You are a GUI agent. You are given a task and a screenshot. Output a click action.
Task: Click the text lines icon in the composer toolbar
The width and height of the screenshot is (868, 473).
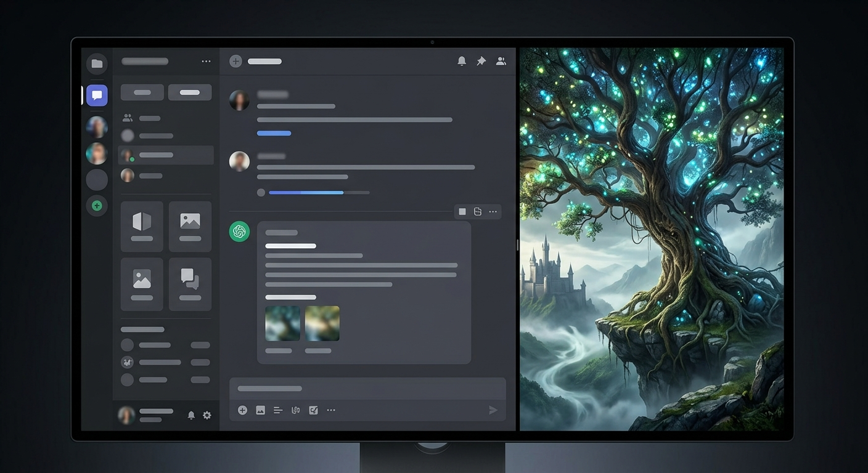278,410
